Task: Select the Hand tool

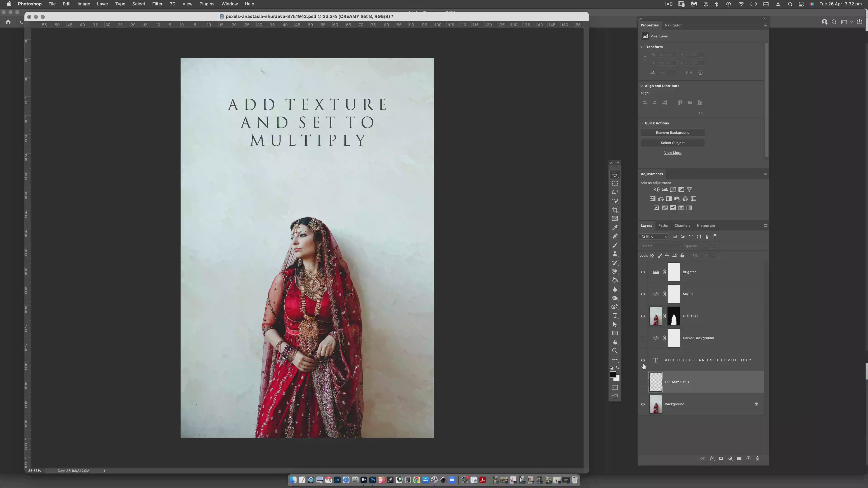Action: click(x=615, y=342)
